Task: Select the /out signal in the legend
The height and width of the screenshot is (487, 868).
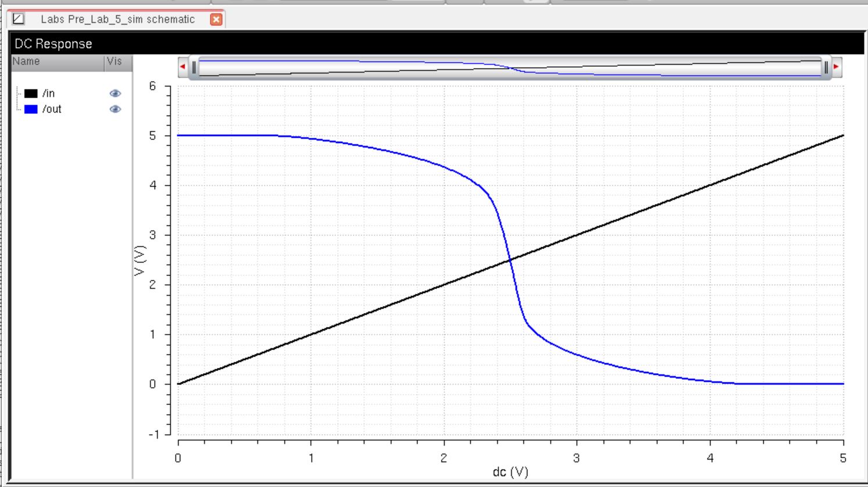Action: point(52,109)
